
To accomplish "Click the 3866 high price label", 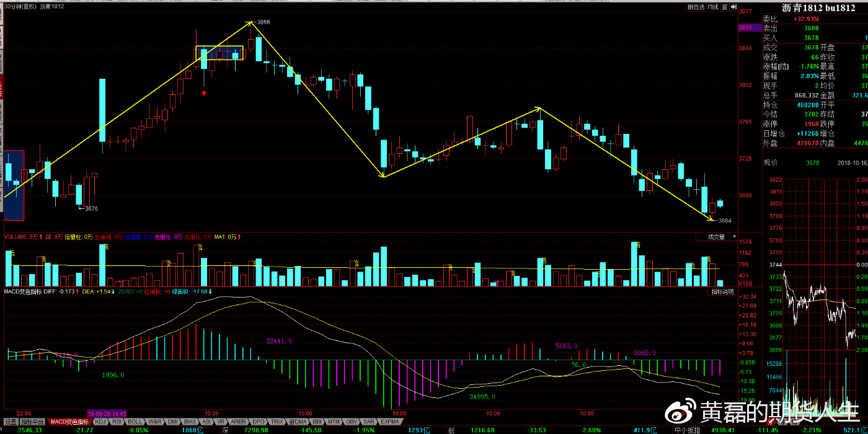I will click(x=263, y=22).
